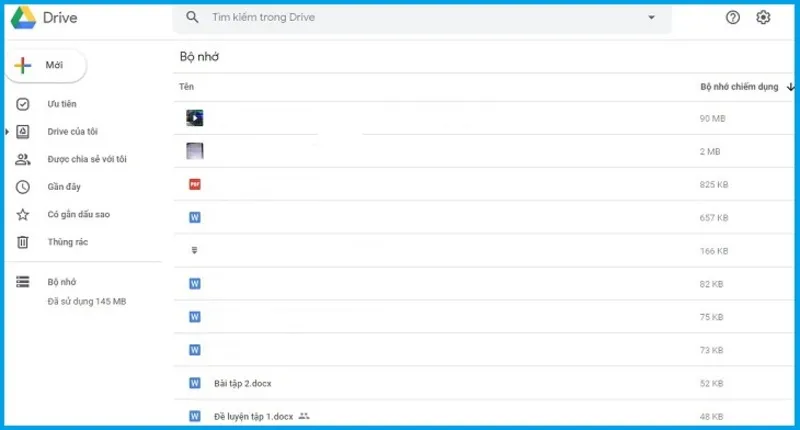Viewport: 800px width, 430px height.
Task: Open 'Ưu tiên' in sidebar
Action: pyautogui.click(x=62, y=104)
